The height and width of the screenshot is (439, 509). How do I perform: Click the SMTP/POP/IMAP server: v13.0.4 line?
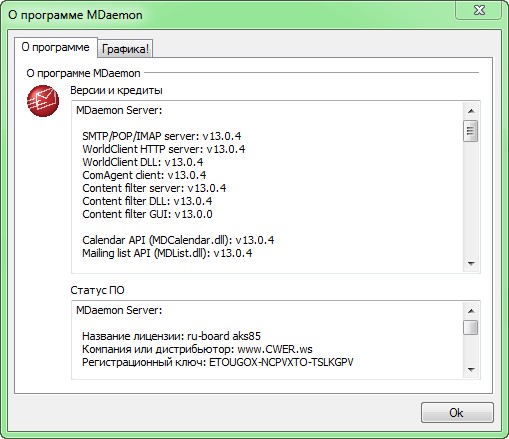(162, 136)
